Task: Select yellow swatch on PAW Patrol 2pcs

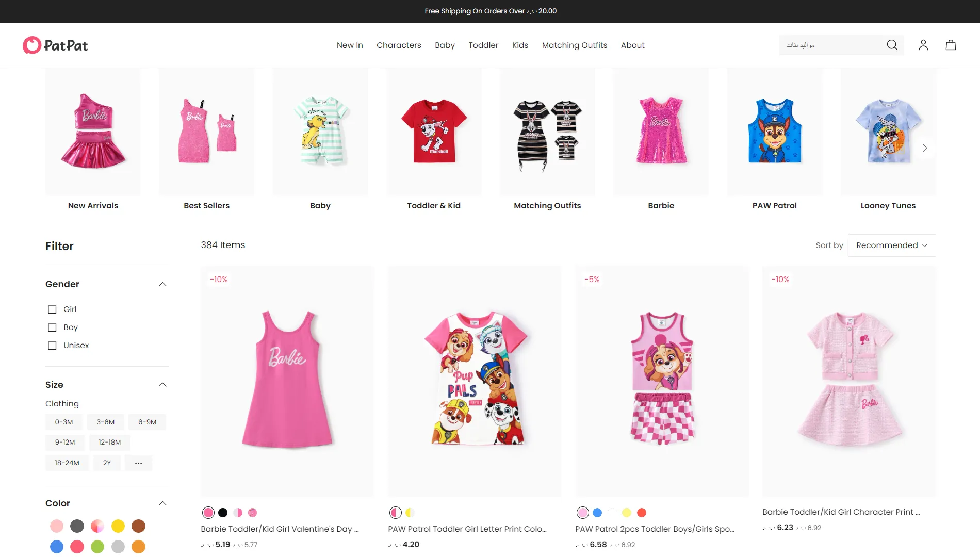Action: tap(627, 513)
